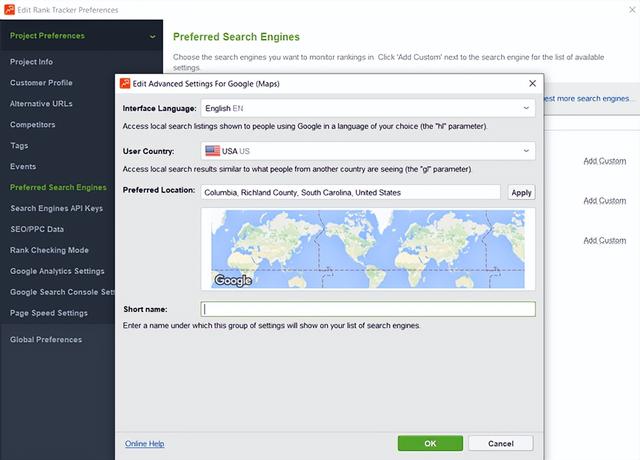
Task: Open the Online Help link
Action: pos(144,444)
